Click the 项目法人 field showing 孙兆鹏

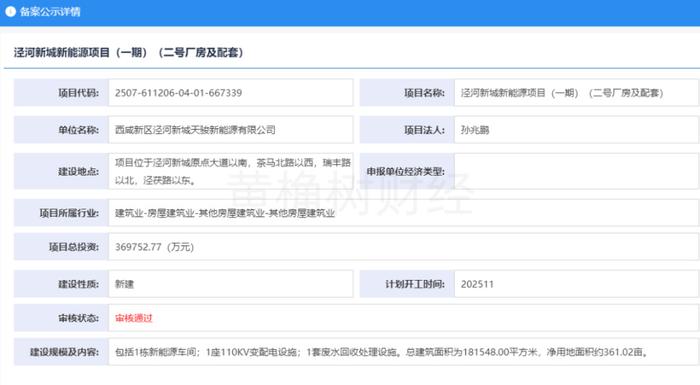576,130
